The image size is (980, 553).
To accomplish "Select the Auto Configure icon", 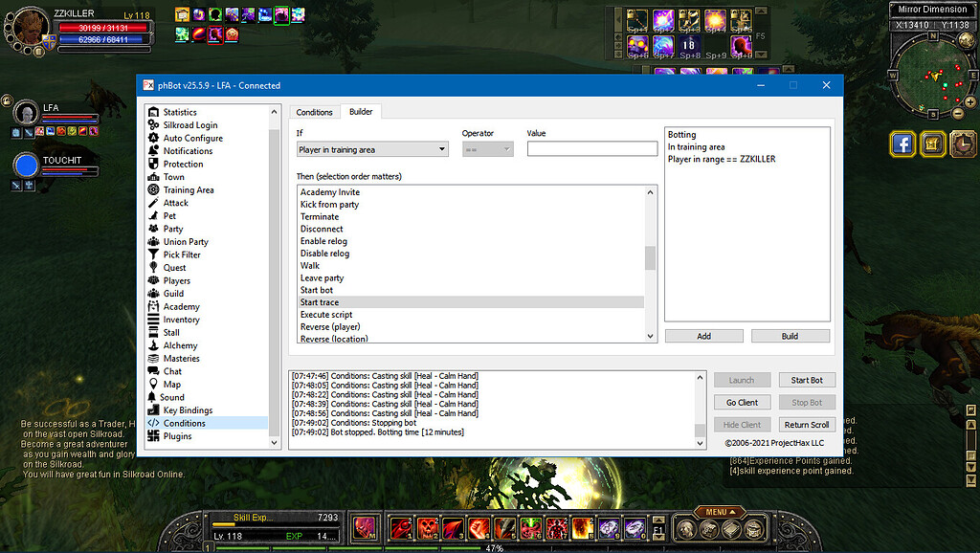I will coord(153,138).
